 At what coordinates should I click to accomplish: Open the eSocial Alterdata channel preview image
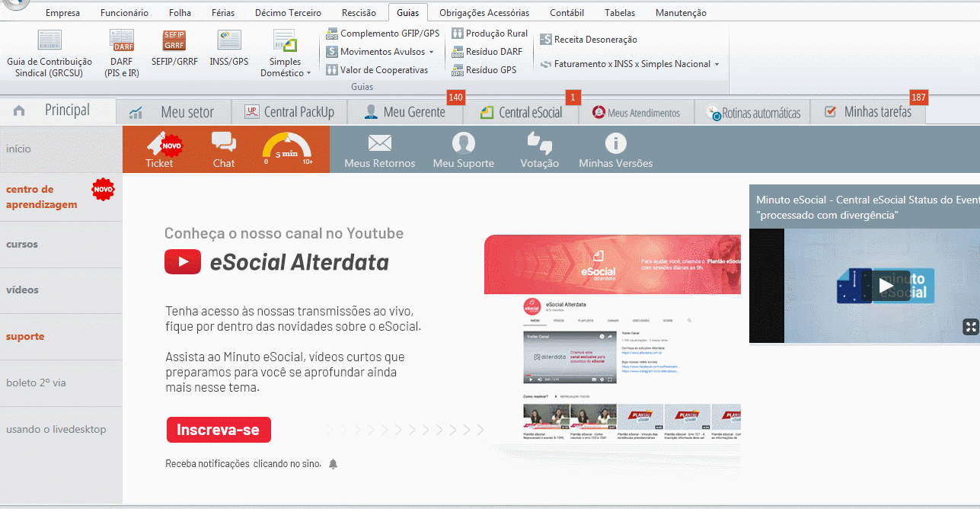click(x=612, y=338)
